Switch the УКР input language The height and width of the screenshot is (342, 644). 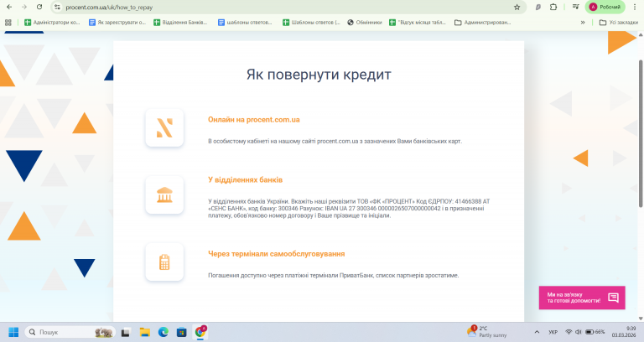point(553,332)
